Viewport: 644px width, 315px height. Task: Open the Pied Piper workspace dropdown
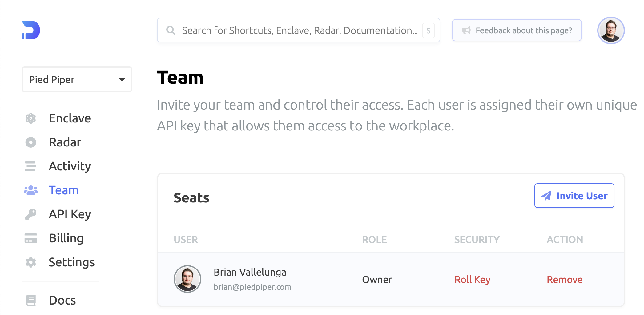[77, 80]
